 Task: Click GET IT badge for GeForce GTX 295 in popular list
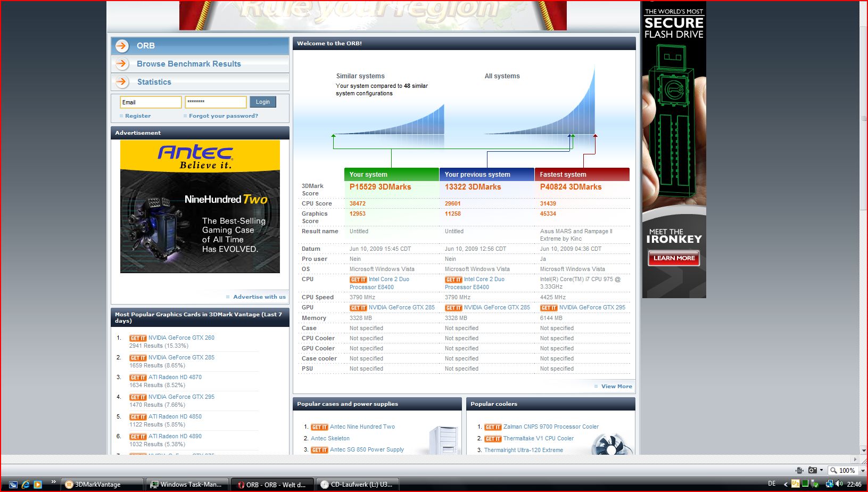[138, 397]
